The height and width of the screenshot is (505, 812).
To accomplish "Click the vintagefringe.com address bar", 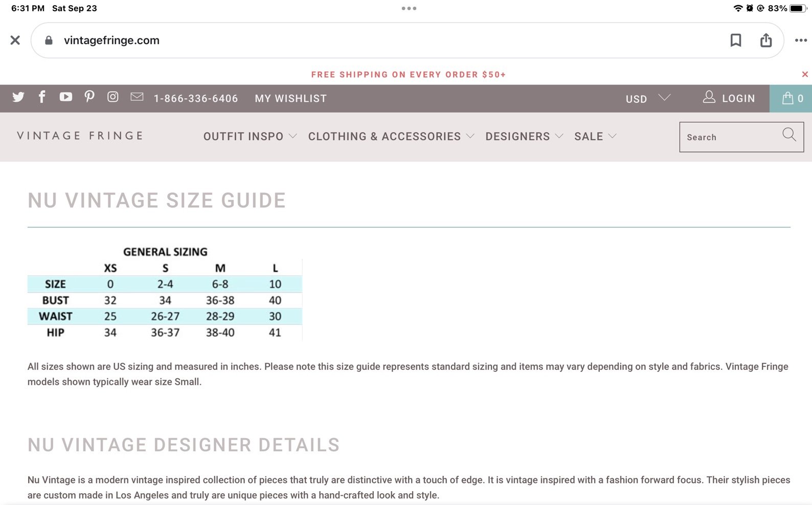I will (x=407, y=40).
